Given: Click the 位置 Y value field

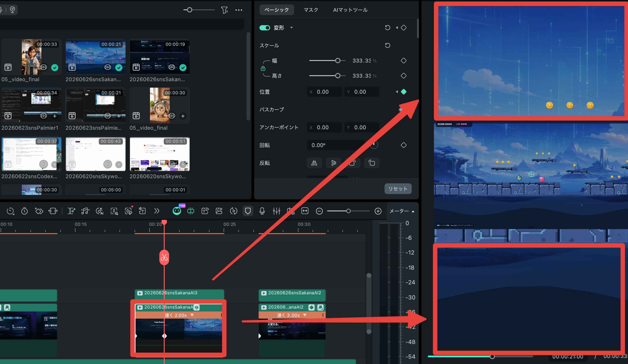Looking at the screenshot, I should tap(362, 92).
